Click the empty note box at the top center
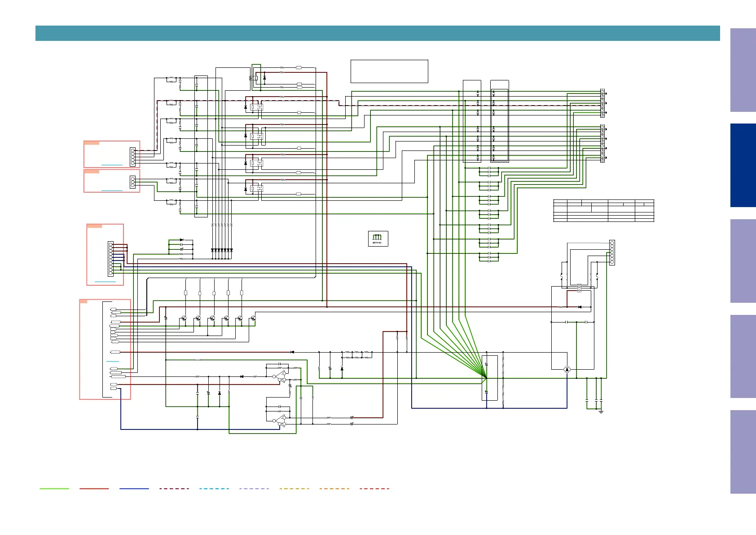 [389, 71]
